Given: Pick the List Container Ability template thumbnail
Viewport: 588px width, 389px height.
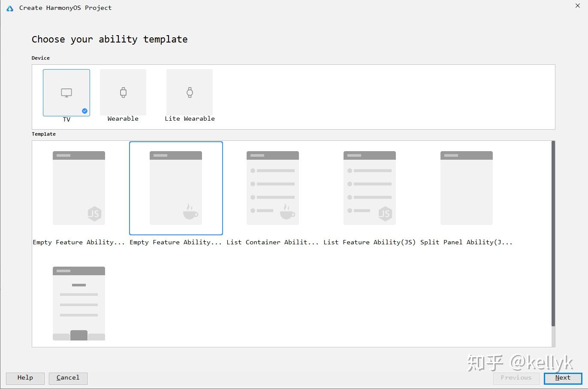Looking at the screenshot, I should click(x=273, y=188).
